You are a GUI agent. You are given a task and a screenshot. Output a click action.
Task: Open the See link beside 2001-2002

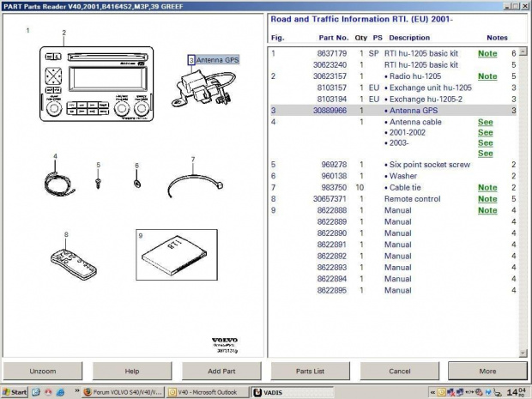click(486, 133)
